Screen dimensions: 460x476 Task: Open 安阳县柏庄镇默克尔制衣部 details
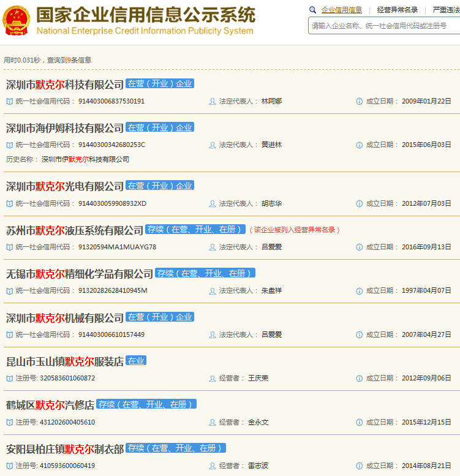pos(65,449)
